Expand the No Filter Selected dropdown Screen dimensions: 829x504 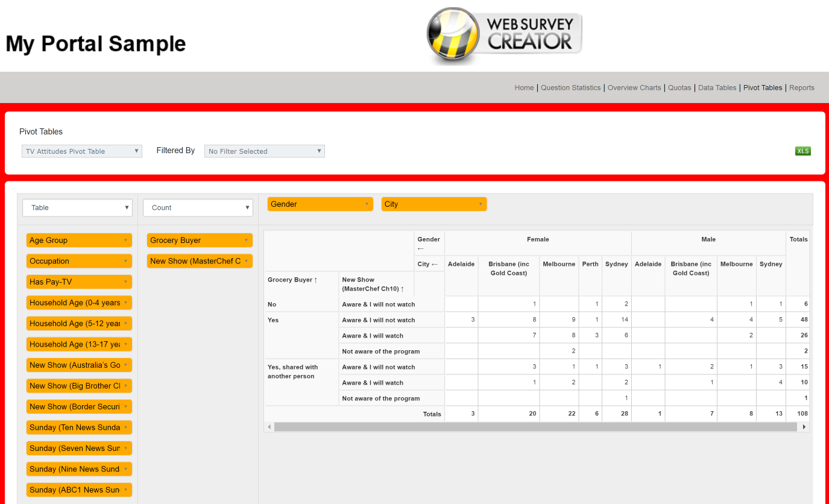click(264, 151)
